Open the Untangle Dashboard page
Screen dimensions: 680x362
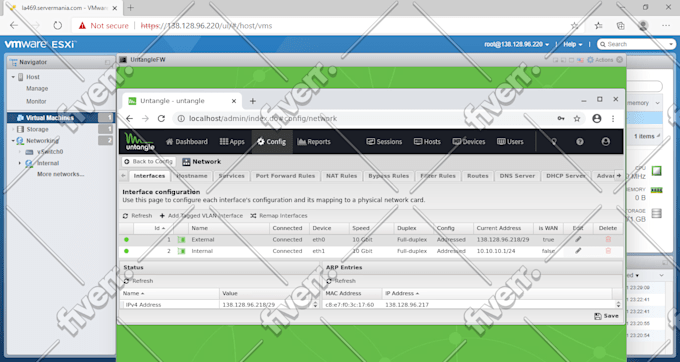click(x=186, y=142)
